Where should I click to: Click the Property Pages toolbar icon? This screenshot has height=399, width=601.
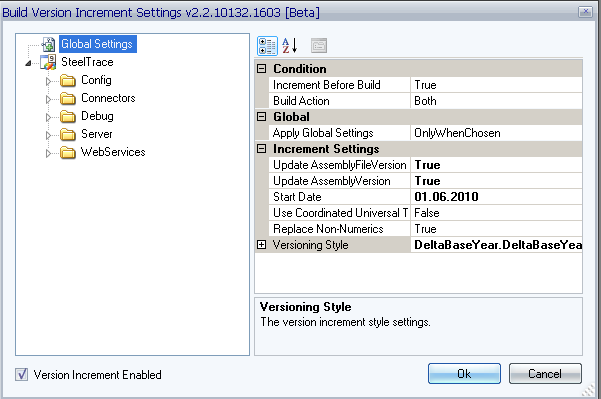click(x=319, y=46)
